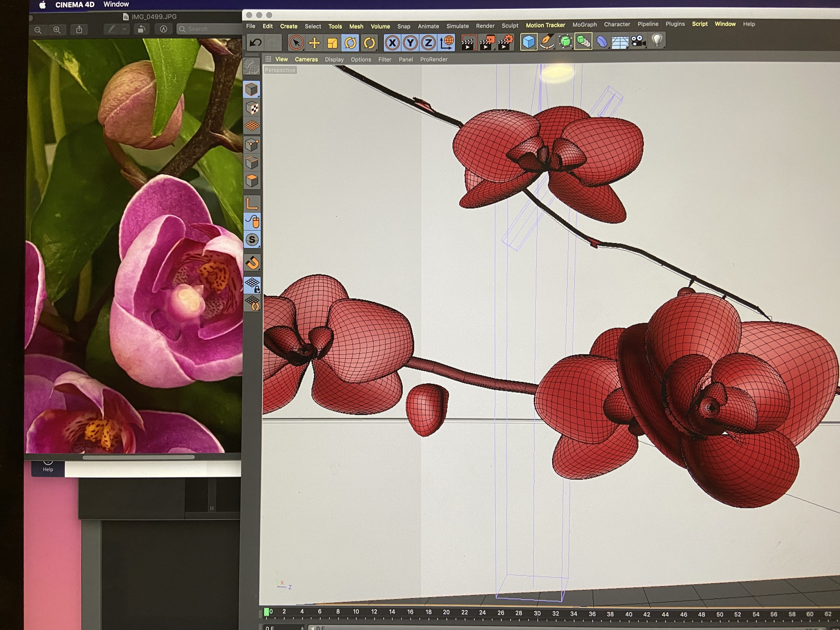Open the Floor environment objects icon

tap(620, 41)
